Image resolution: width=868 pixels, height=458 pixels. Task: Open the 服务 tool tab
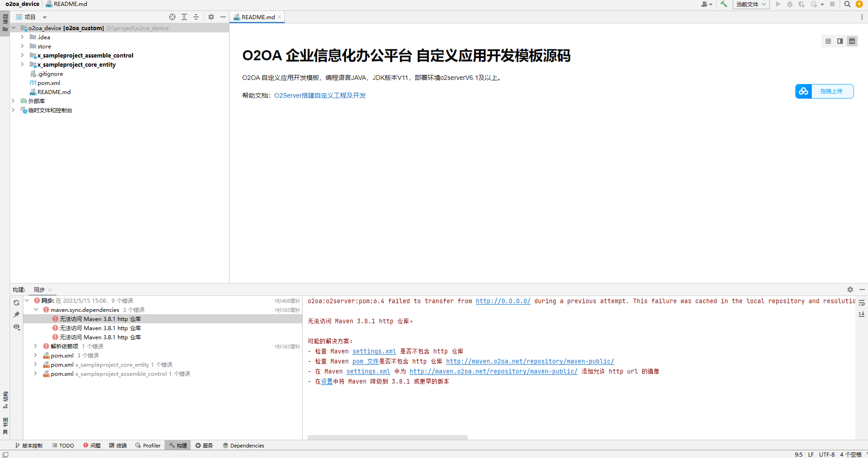click(204, 446)
